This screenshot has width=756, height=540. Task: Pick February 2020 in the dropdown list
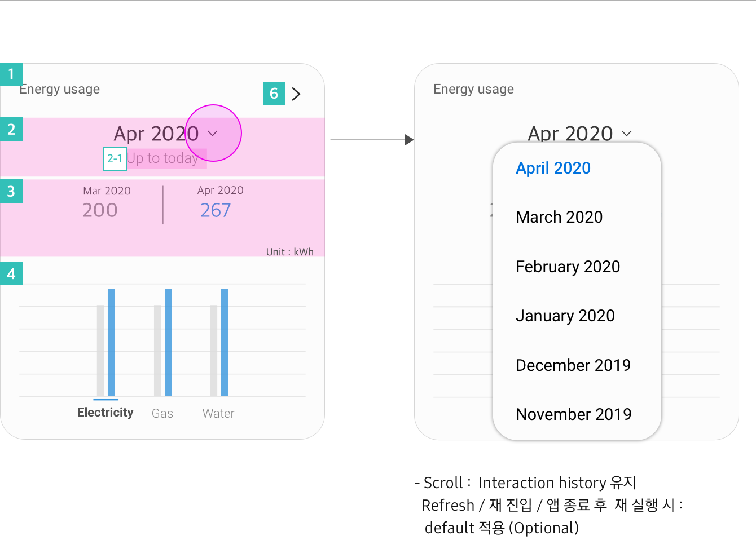(568, 267)
